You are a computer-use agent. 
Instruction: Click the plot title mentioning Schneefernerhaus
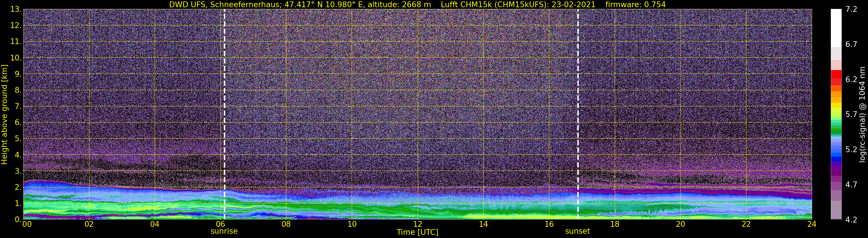(x=417, y=4)
